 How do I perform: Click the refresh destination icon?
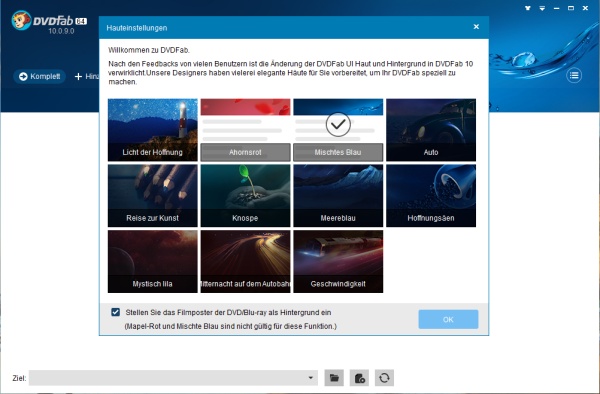click(x=385, y=378)
